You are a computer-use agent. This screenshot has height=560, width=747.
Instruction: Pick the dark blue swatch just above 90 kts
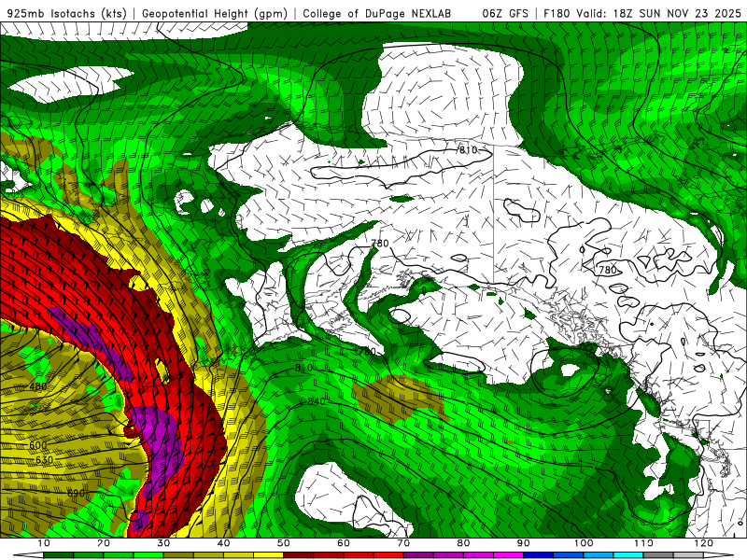[538, 555]
